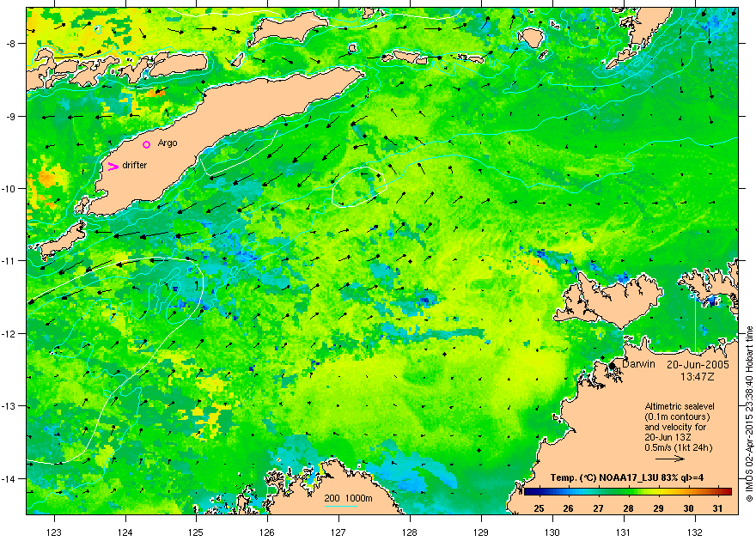This screenshot has width=756, height=541.
Task: Click the 'Darwin' city label
Action: (x=638, y=364)
